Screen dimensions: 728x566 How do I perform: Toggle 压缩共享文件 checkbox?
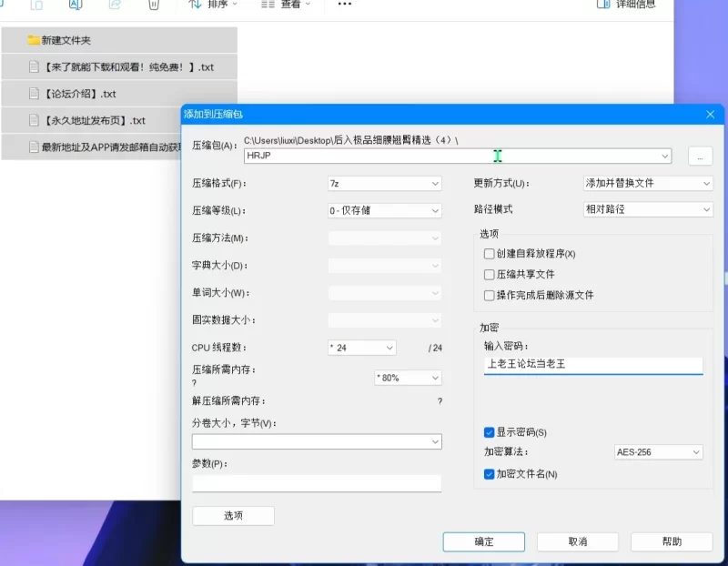tap(490, 275)
